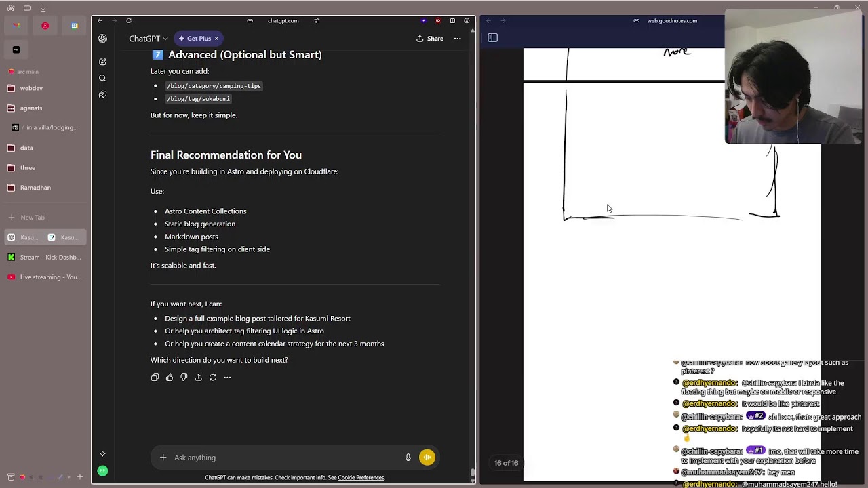
Task: Open the green profile avatar in ChatGPT
Action: click(x=102, y=470)
